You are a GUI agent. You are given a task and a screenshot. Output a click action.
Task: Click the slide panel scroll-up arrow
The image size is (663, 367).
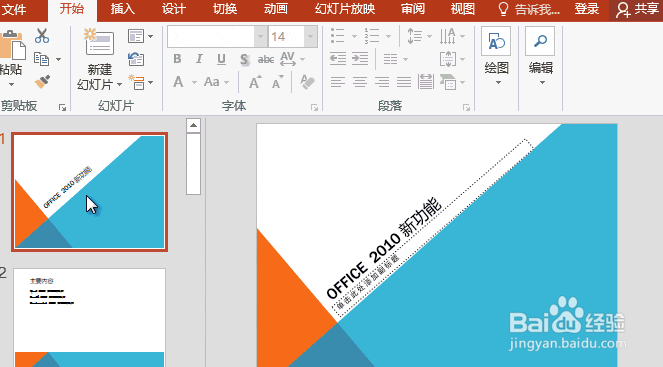point(193,126)
